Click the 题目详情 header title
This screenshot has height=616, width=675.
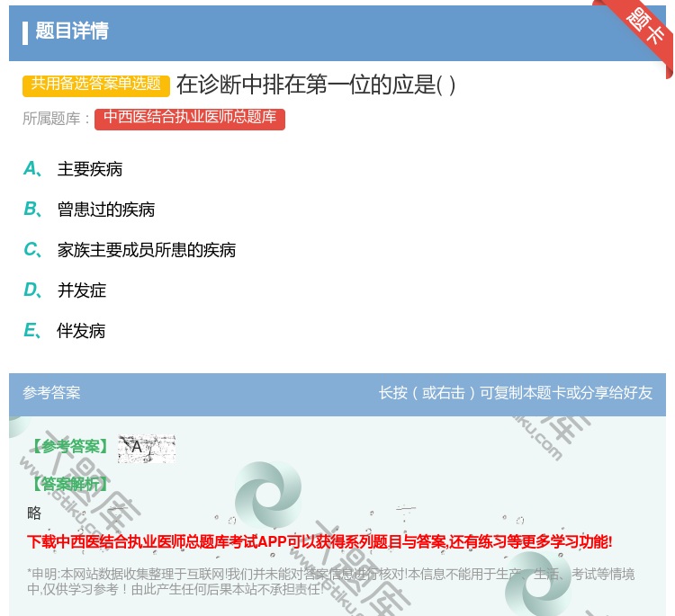72,31
